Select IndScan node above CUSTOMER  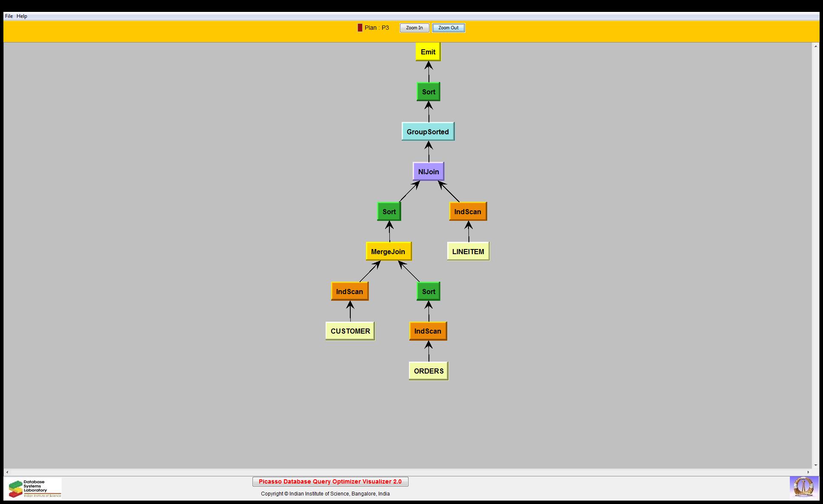coord(349,292)
